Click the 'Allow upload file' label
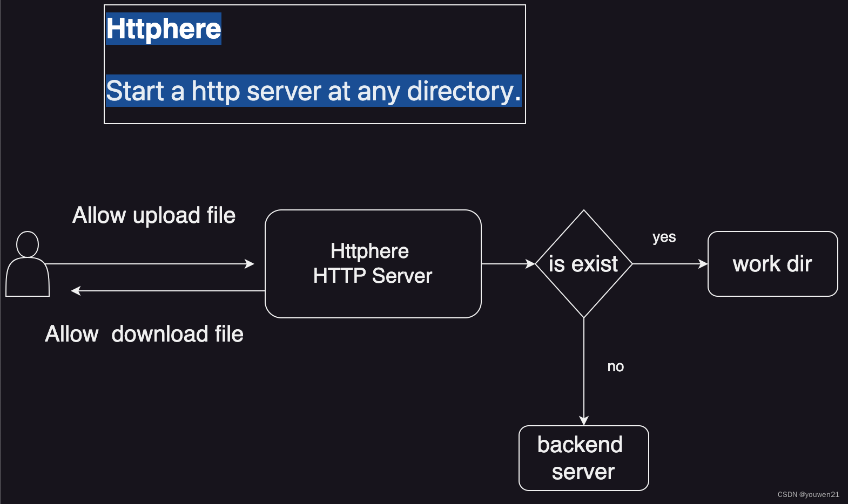 click(154, 215)
